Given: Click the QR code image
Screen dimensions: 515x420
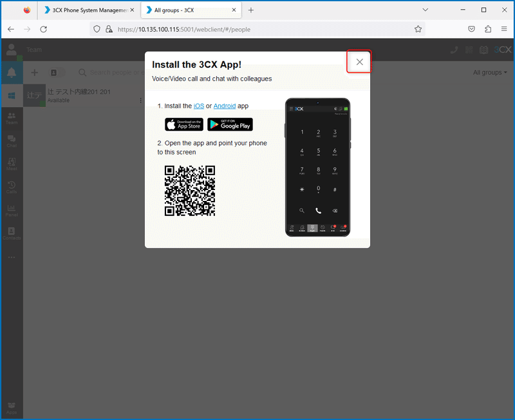Looking at the screenshot, I should pos(190,191).
